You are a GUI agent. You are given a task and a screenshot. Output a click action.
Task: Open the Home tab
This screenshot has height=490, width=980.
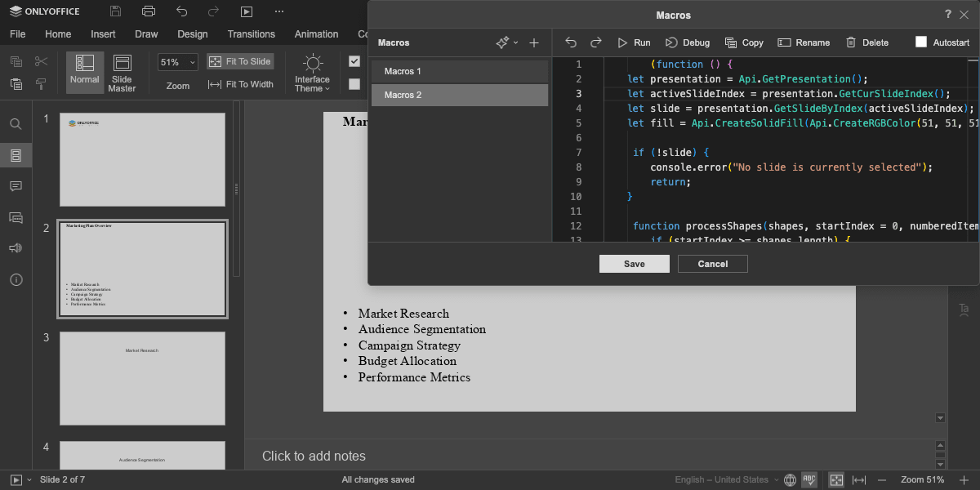58,34
